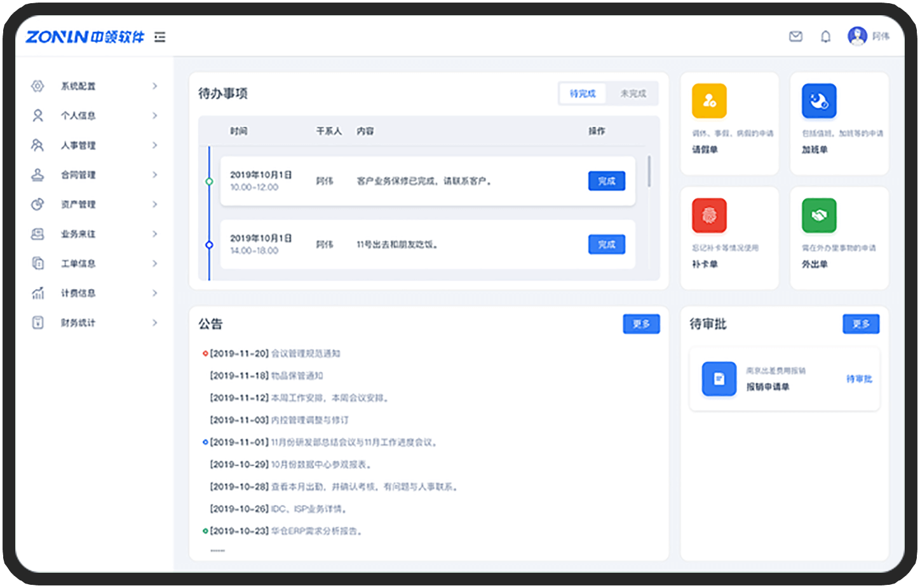Open the blue 加班单 icon card
920x588 pixels.
[x=819, y=101]
